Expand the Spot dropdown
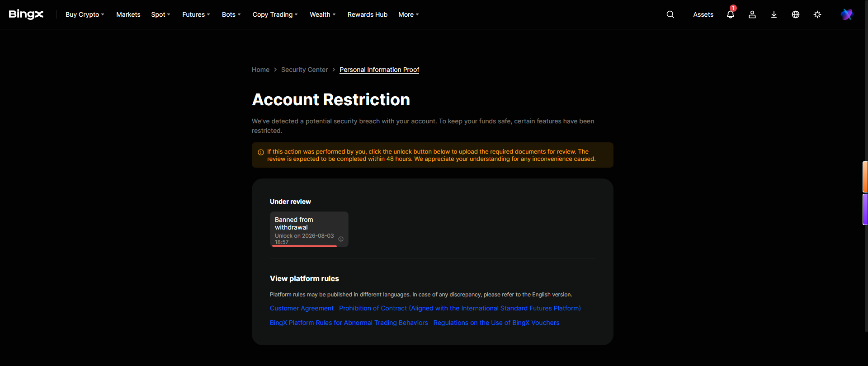 click(161, 14)
